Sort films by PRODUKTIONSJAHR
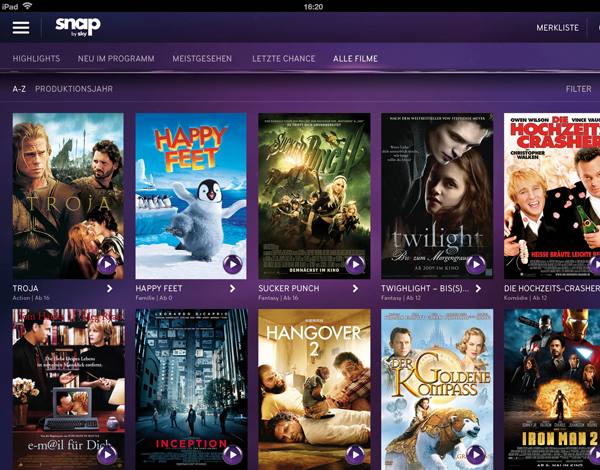 click(x=74, y=89)
